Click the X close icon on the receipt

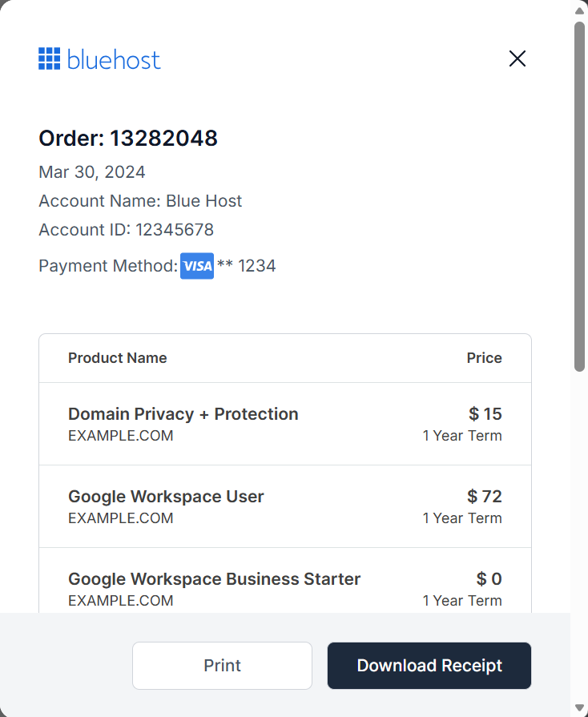click(x=517, y=58)
